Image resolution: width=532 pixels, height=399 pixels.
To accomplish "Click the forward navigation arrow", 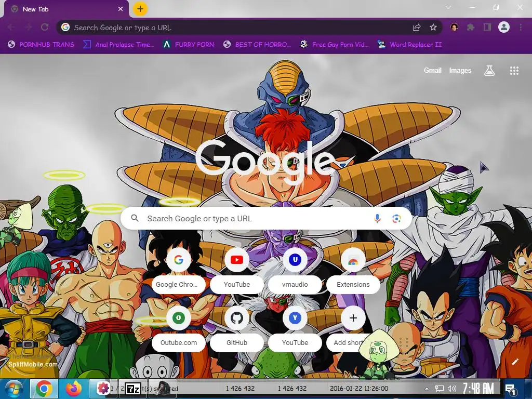I will tap(28, 27).
